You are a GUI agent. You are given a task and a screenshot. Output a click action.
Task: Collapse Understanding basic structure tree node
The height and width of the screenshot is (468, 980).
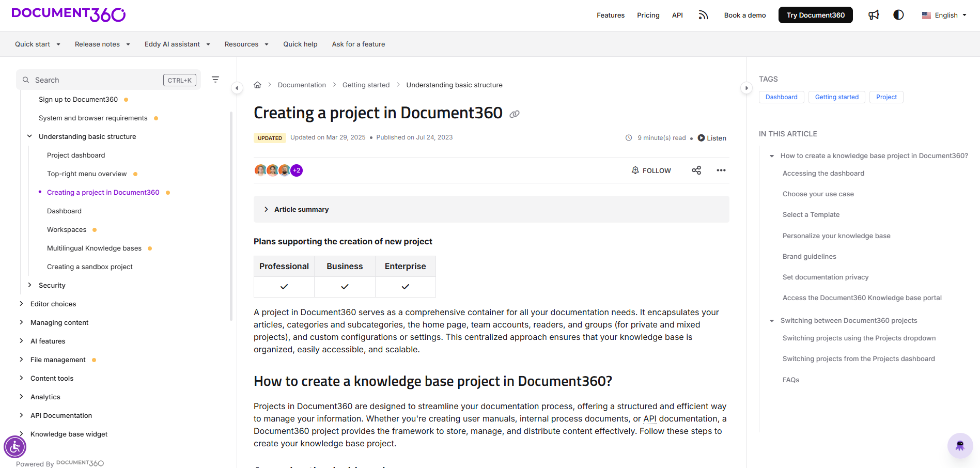(29, 136)
